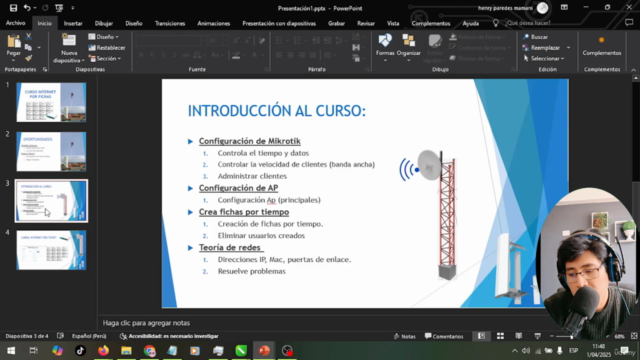640x360 pixels.
Task: Switch to the Grabar tab
Action: (336, 23)
